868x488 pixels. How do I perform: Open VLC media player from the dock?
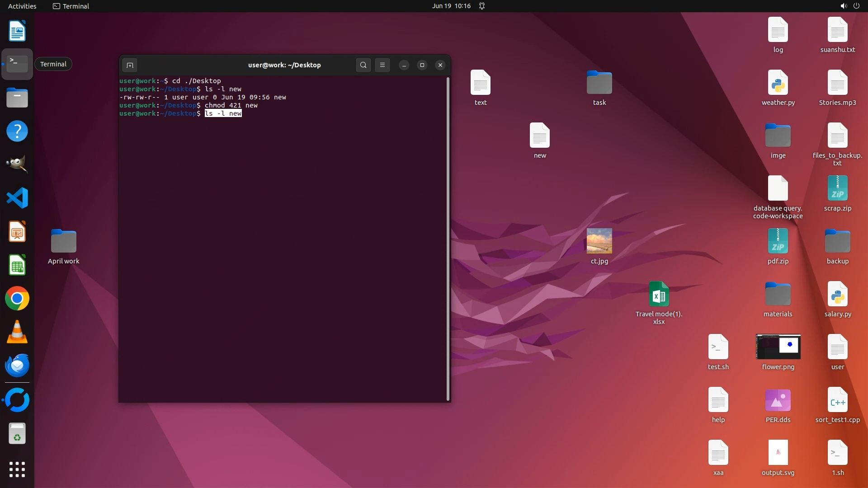(17, 332)
